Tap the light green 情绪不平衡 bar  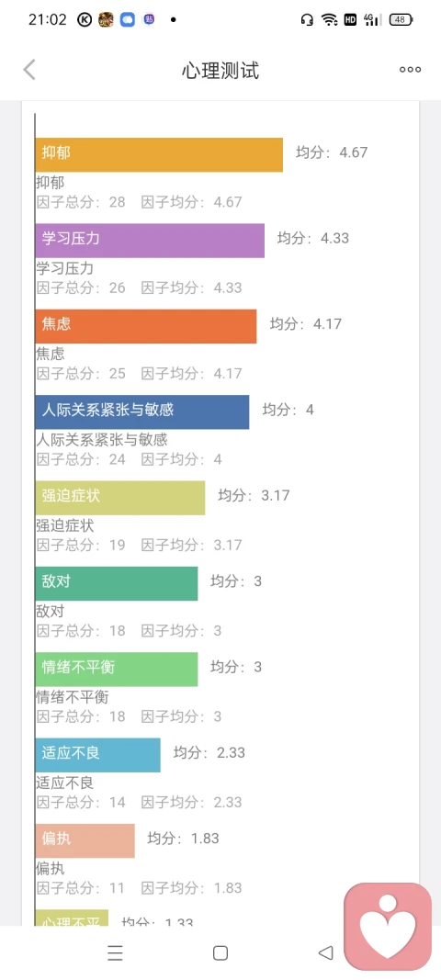[117, 669]
